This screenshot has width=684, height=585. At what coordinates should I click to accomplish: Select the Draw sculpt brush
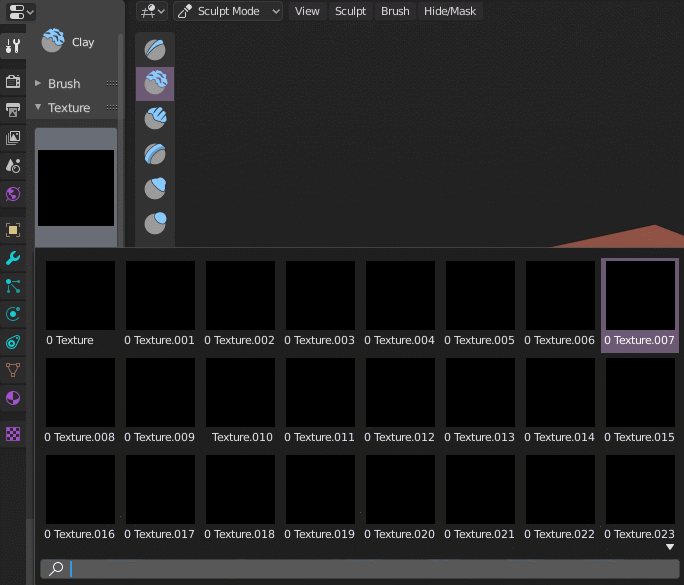[155, 49]
